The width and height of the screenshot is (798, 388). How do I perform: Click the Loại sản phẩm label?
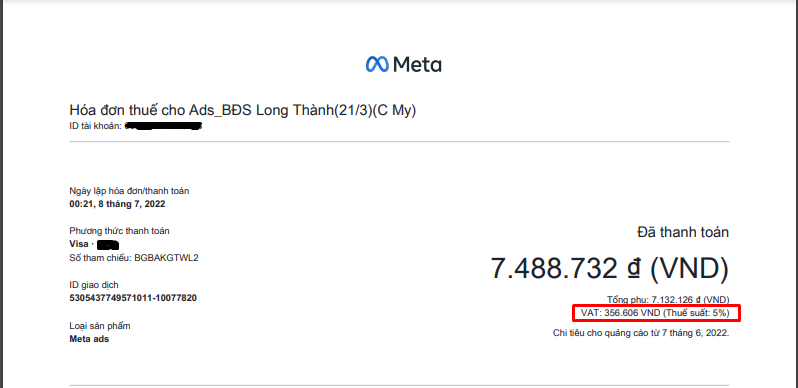click(100, 326)
